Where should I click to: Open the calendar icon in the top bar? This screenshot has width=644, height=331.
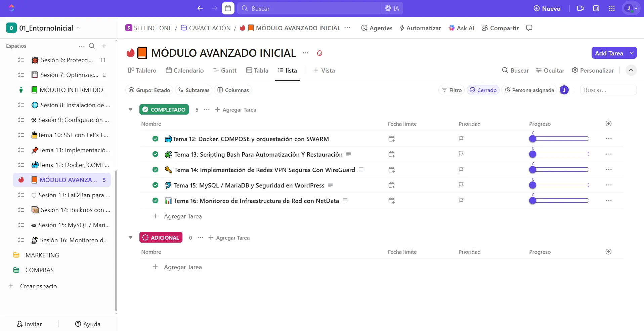(228, 8)
